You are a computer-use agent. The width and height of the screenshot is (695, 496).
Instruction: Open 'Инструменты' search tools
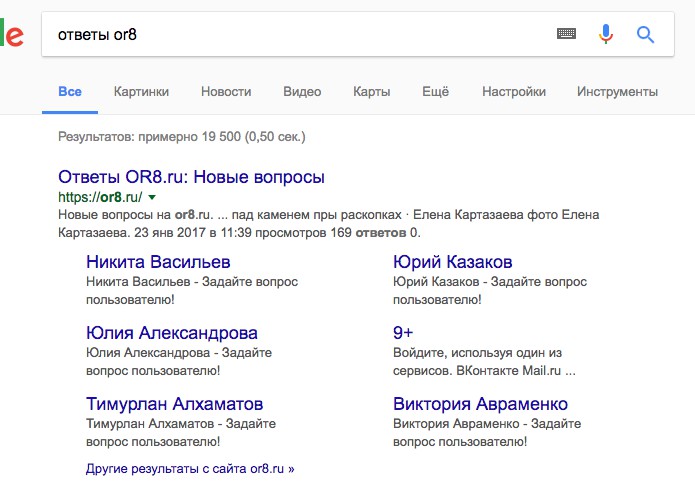(x=617, y=92)
